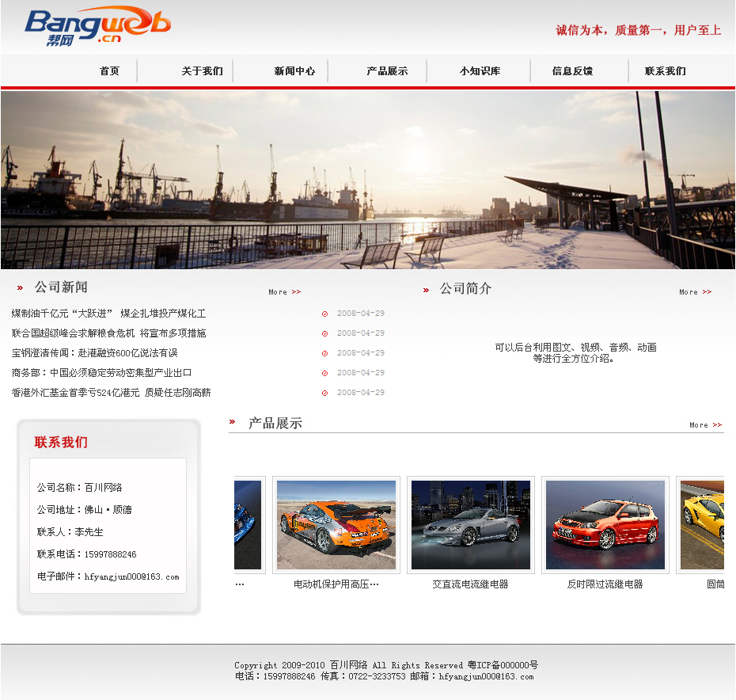Expand More link beside 公司简介
Screen dimensions: 736x700
coord(695,292)
